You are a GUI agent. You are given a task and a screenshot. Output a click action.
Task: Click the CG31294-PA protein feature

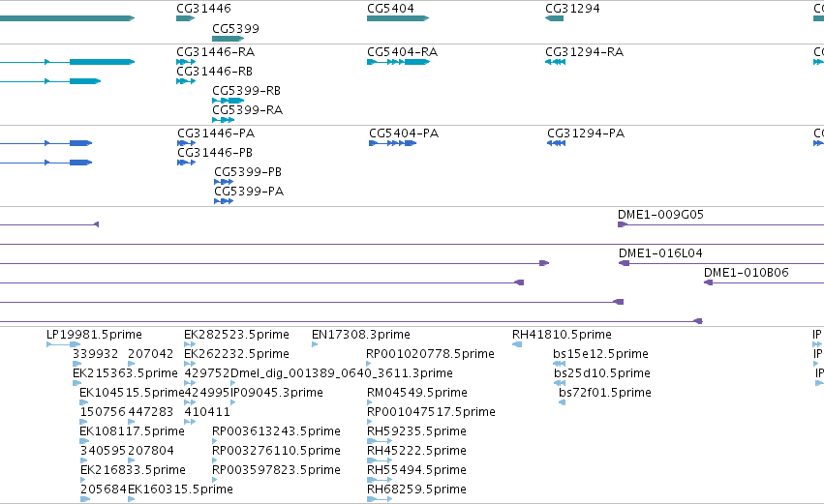[557, 143]
